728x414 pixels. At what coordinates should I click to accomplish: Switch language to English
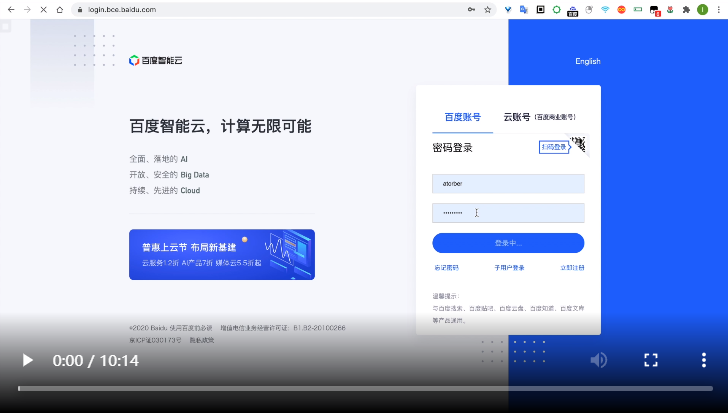(x=588, y=61)
